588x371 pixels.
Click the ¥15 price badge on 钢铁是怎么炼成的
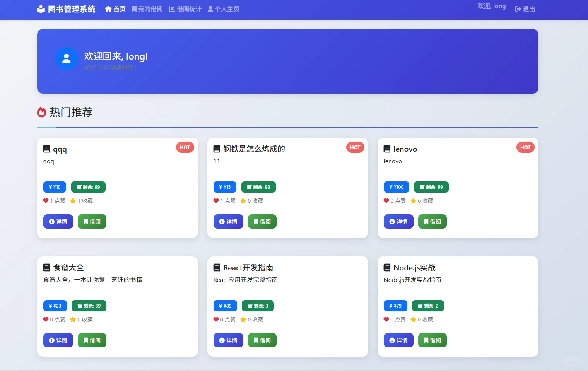point(225,187)
